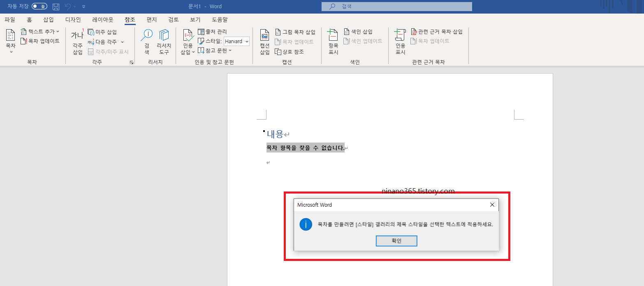Switch to the 디자인 tab

point(73,19)
